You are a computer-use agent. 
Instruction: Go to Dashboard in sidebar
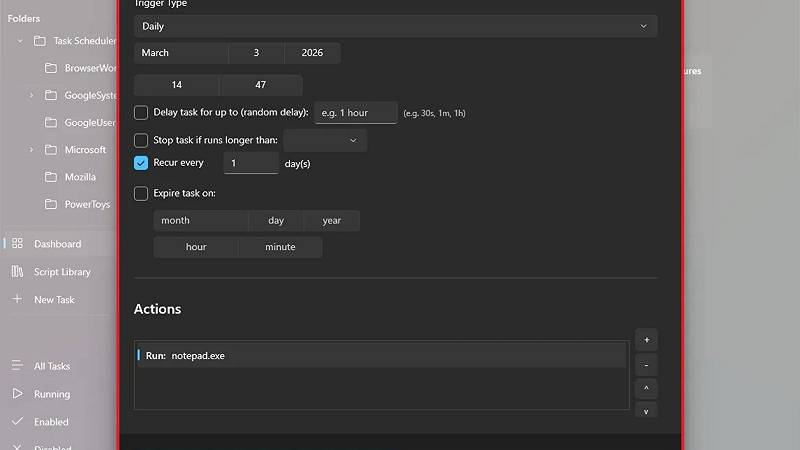(x=58, y=244)
